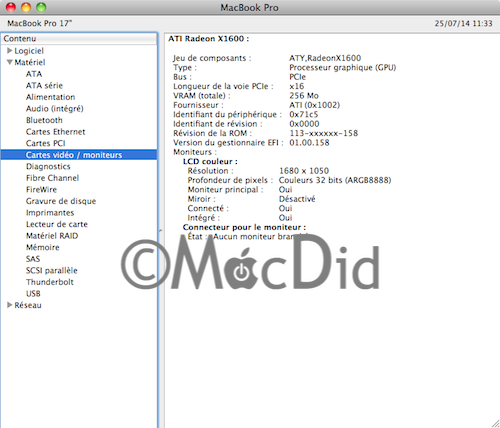Expand the Logiciel section
The width and height of the screenshot is (500, 428).
10,51
